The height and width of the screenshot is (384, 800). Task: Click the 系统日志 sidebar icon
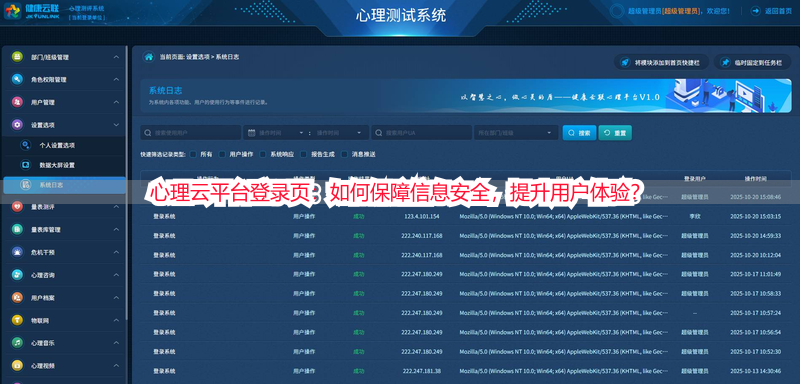(25, 185)
